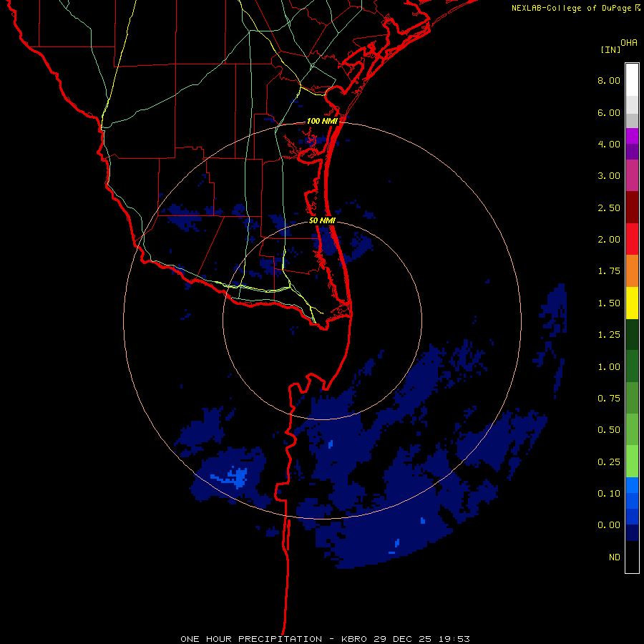Click the "0.50" scale label

609,430
